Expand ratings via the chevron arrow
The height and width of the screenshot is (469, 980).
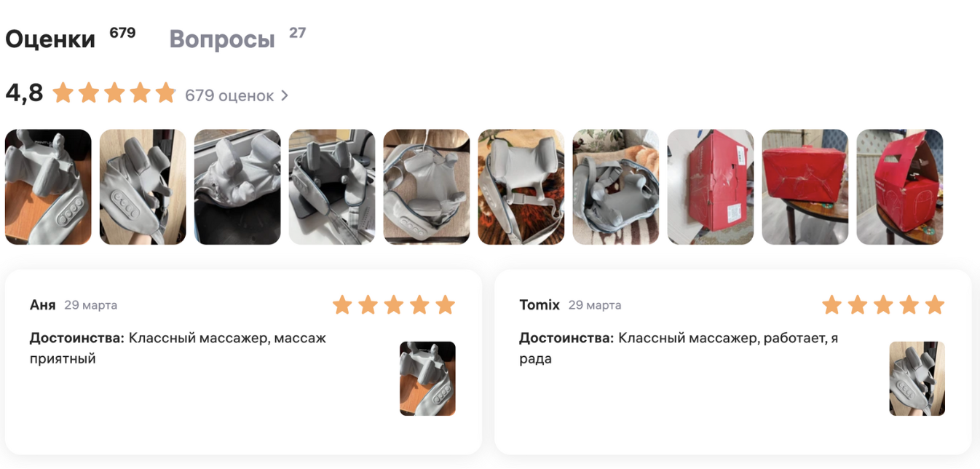pos(285,95)
